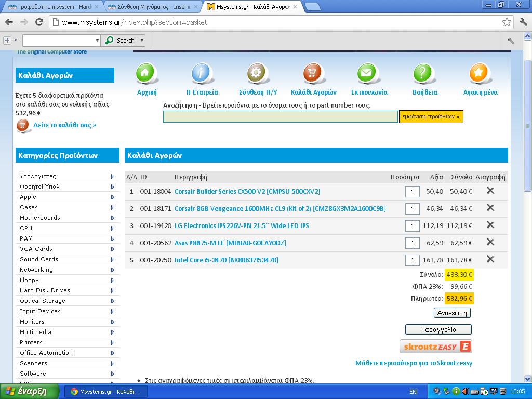Open a new browser tab

[x=312, y=7]
